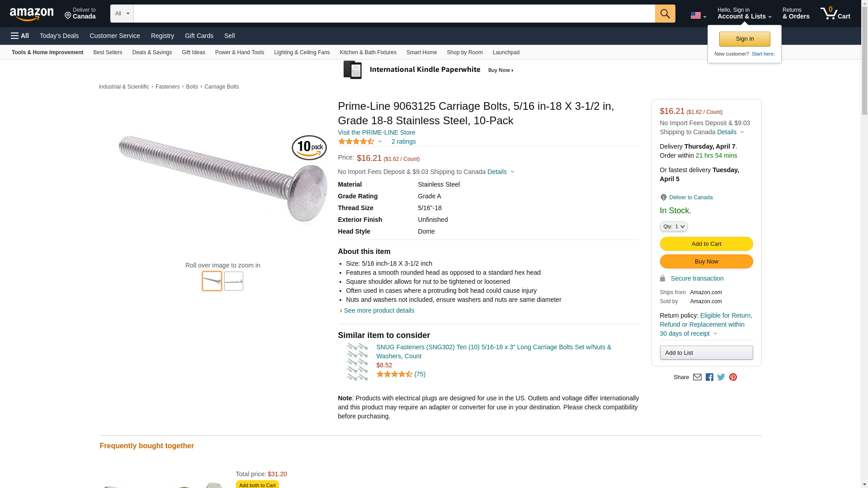Click the Amazon logo
This screenshot has height=488, width=868.
coord(32,14)
